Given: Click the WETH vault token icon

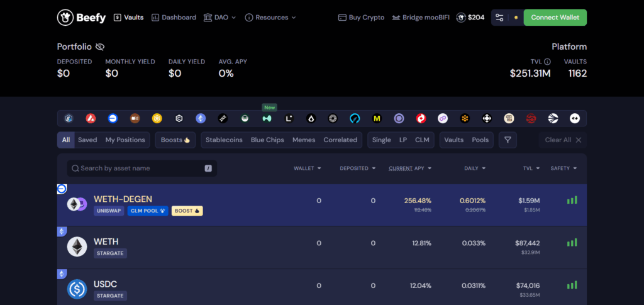Looking at the screenshot, I should [77, 247].
